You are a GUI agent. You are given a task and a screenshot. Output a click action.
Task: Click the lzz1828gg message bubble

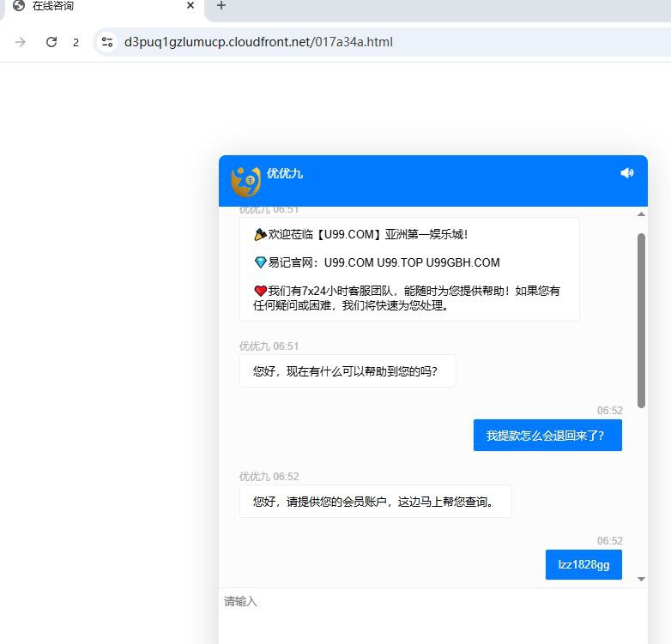583,564
